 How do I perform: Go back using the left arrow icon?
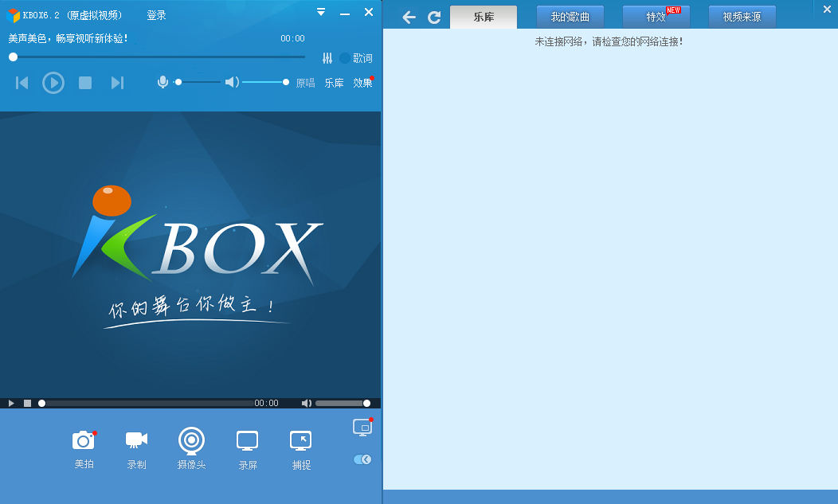click(409, 18)
